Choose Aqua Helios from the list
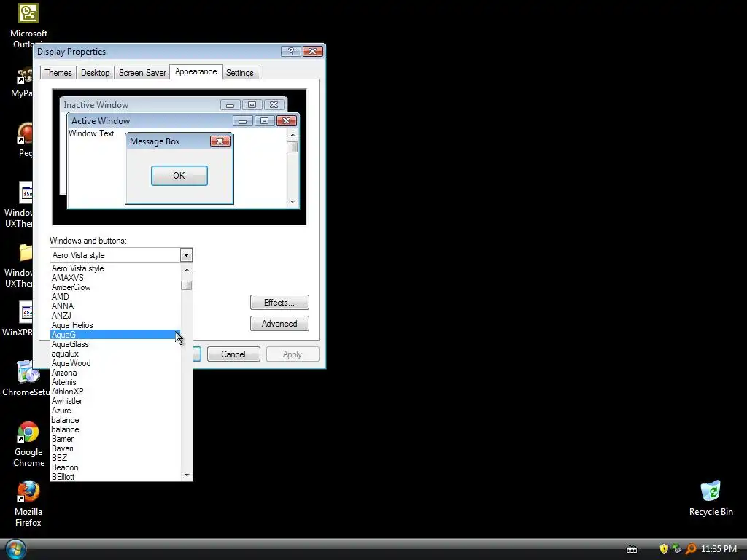 point(115,325)
